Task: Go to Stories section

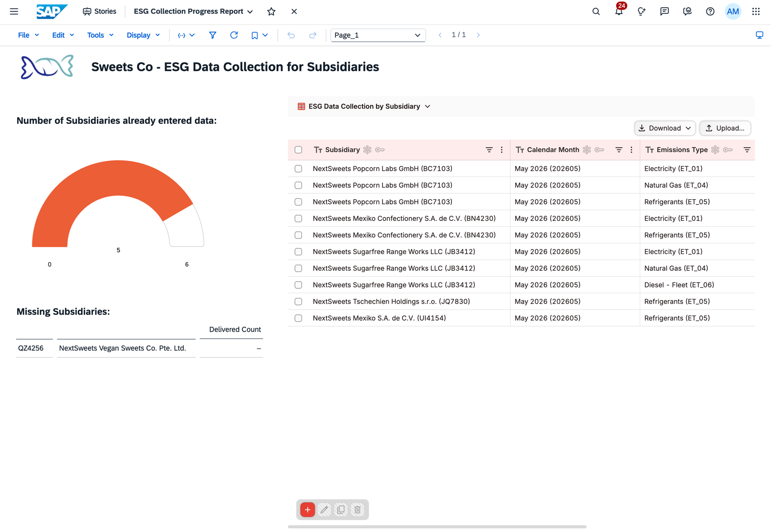Action: 100,12
